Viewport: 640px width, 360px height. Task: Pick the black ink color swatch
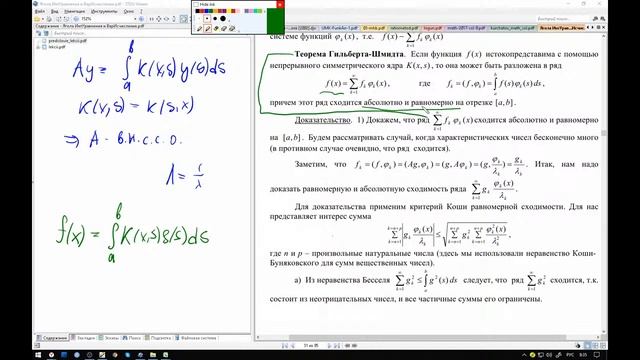[197, 11]
